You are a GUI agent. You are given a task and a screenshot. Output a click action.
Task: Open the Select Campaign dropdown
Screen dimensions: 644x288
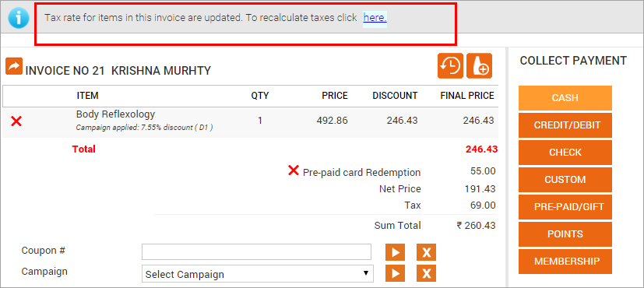pos(258,274)
